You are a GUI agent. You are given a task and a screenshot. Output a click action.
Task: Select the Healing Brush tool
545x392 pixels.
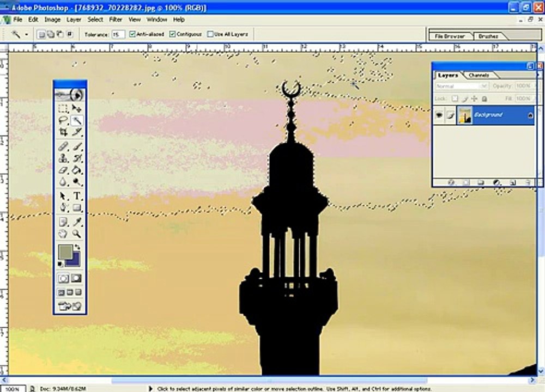point(63,146)
